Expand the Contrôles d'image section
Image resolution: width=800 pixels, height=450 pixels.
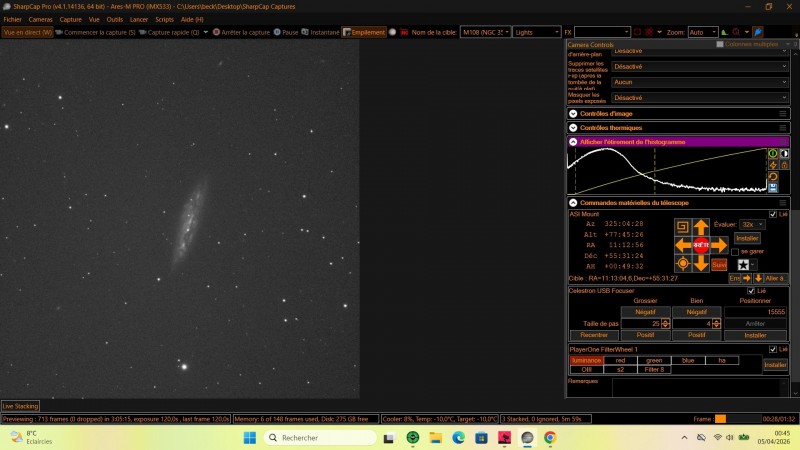573,114
